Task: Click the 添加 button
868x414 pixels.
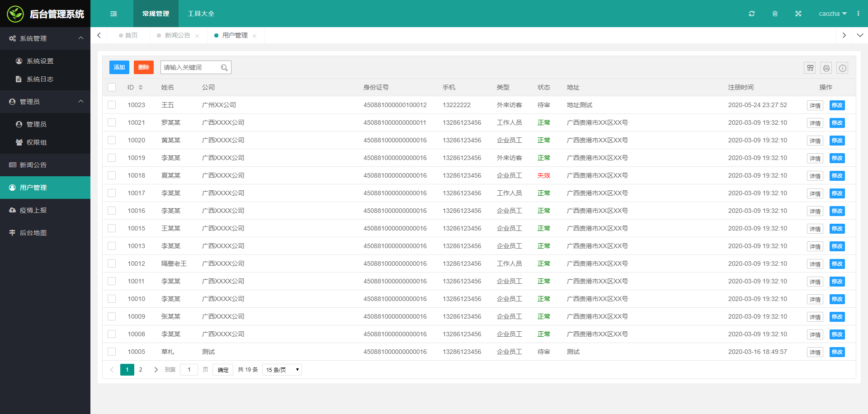Action: 119,67
